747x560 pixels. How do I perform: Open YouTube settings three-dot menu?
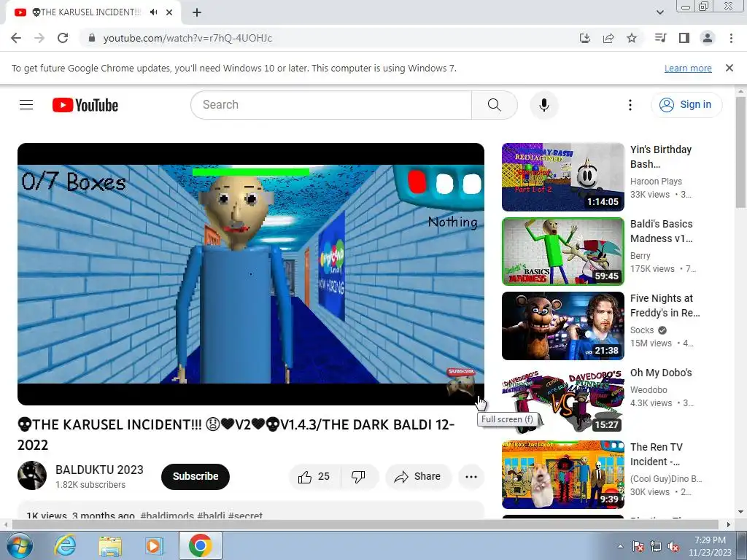pyautogui.click(x=630, y=105)
